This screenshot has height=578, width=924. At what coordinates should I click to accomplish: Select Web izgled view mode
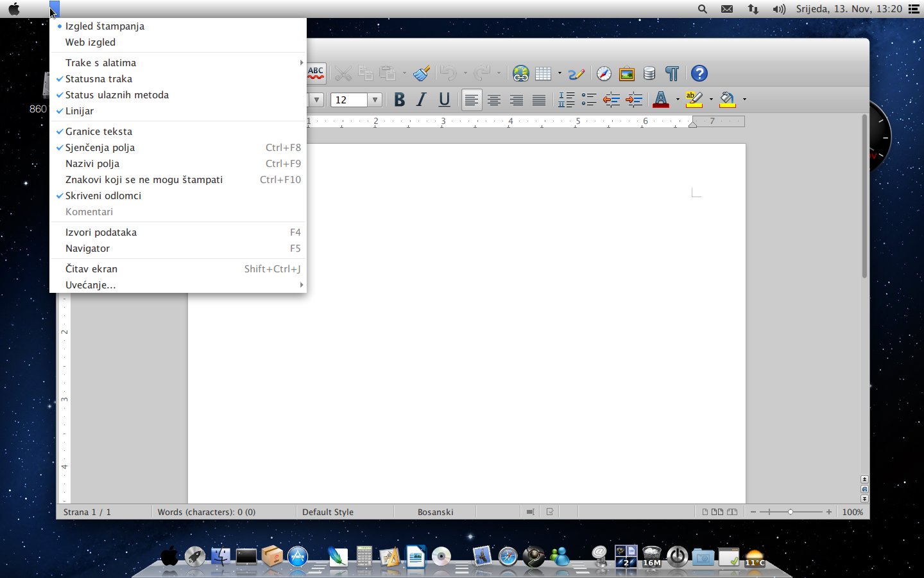point(90,42)
